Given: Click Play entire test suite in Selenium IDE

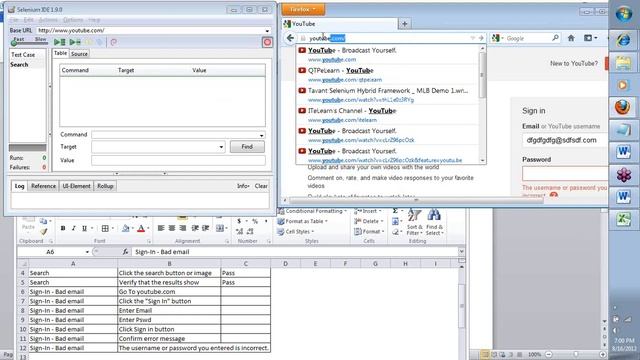Looking at the screenshot, I should point(60,42).
